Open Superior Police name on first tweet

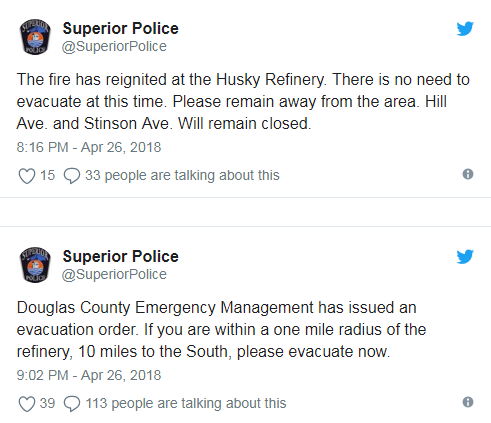(120, 28)
